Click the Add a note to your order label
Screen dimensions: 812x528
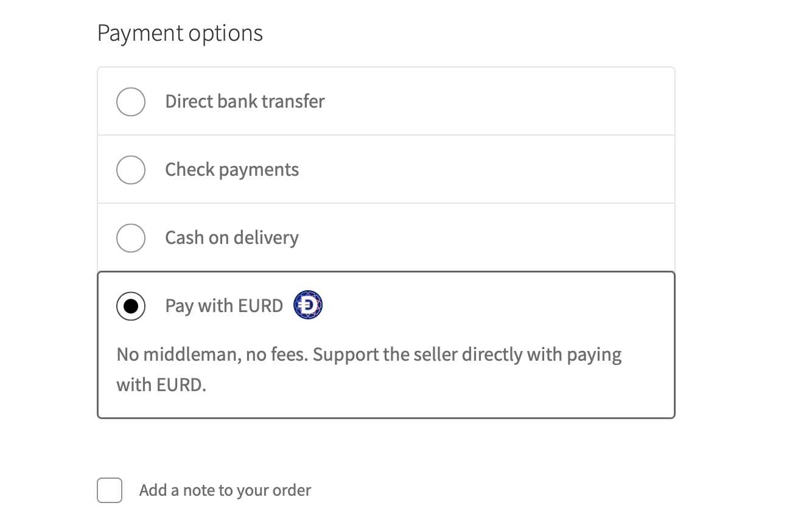tap(225, 490)
